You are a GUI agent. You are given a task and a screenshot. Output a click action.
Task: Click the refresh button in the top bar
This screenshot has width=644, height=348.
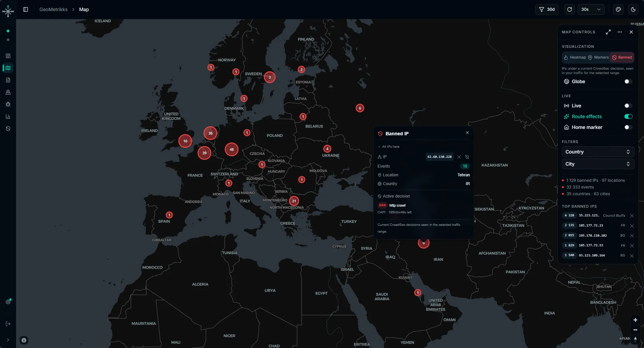[x=570, y=9]
